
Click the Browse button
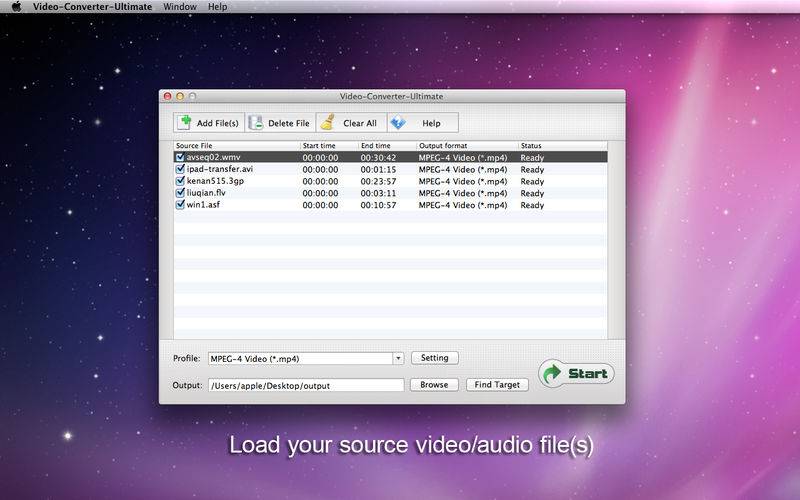(434, 385)
